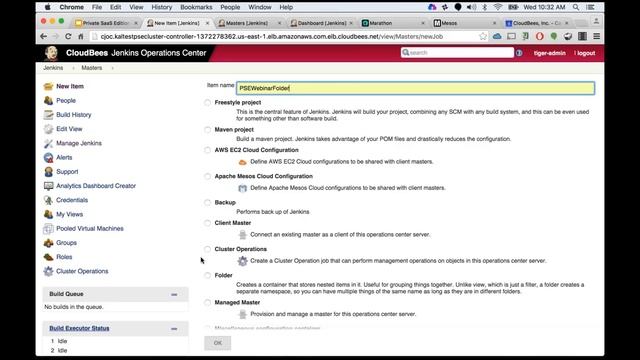Expand the Jenkins breadcrumb arrow
Image resolution: width=640 pixels, height=360 pixels.
tap(73, 68)
